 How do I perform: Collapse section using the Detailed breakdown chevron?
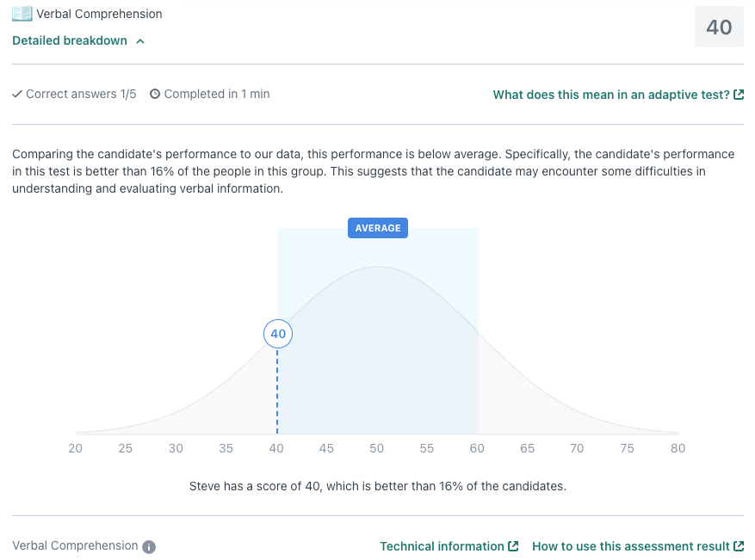[x=140, y=41]
